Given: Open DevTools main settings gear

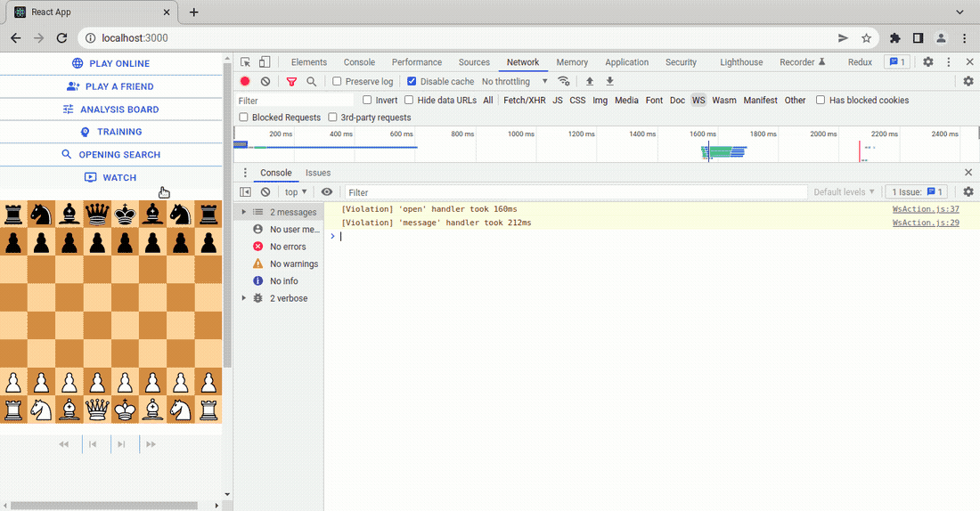Looking at the screenshot, I should (x=928, y=61).
